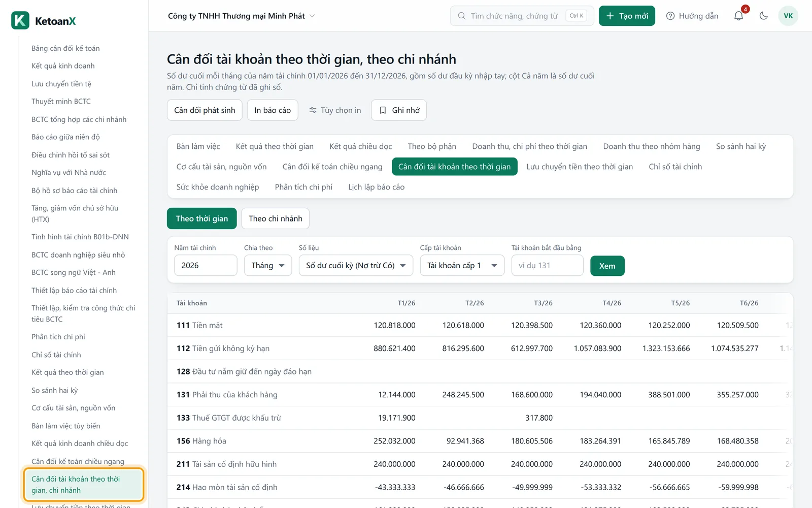Viewport: 812px width, 508px height.
Task: Open the VK user avatar menu
Action: [788, 16]
